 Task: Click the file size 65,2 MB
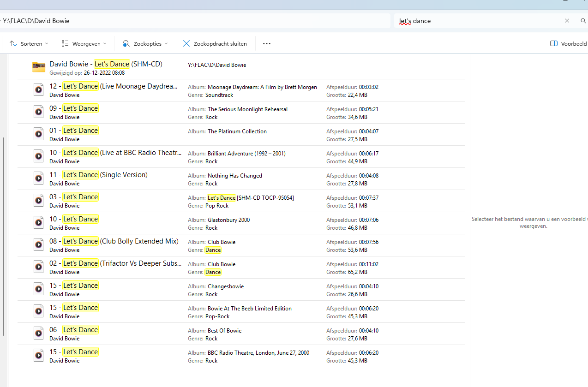(x=357, y=272)
